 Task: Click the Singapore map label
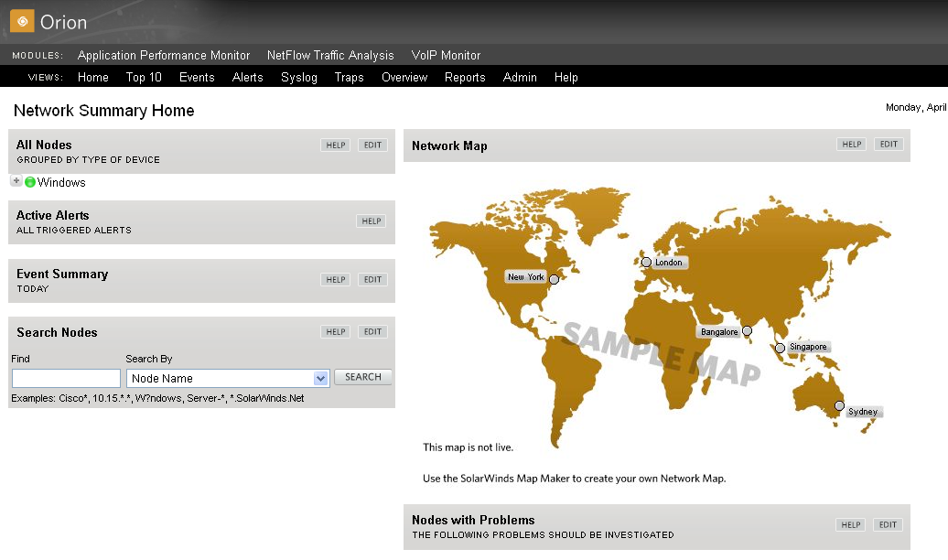pos(808,347)
